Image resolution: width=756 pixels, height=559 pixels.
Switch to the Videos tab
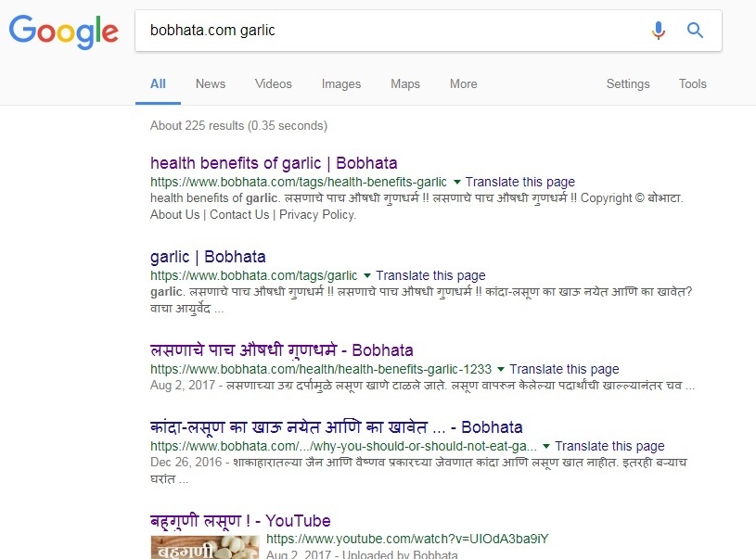click(x=274, y=83)
